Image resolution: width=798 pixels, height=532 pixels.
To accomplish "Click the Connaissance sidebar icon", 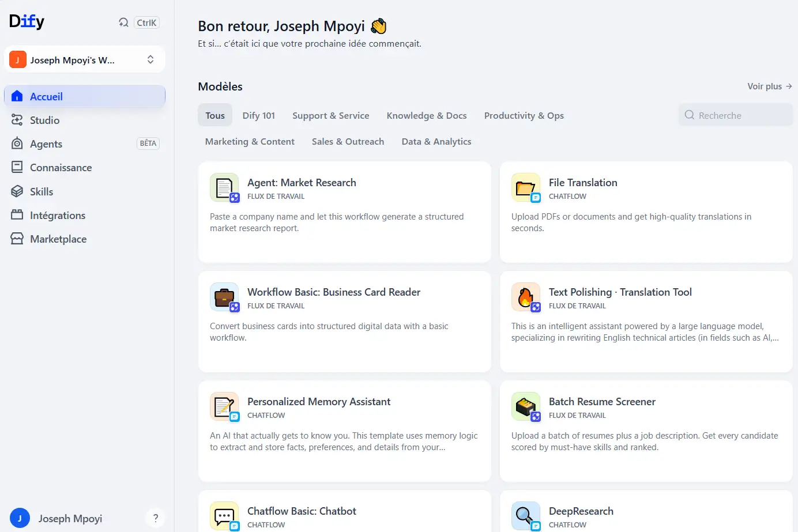I will 17,167.
